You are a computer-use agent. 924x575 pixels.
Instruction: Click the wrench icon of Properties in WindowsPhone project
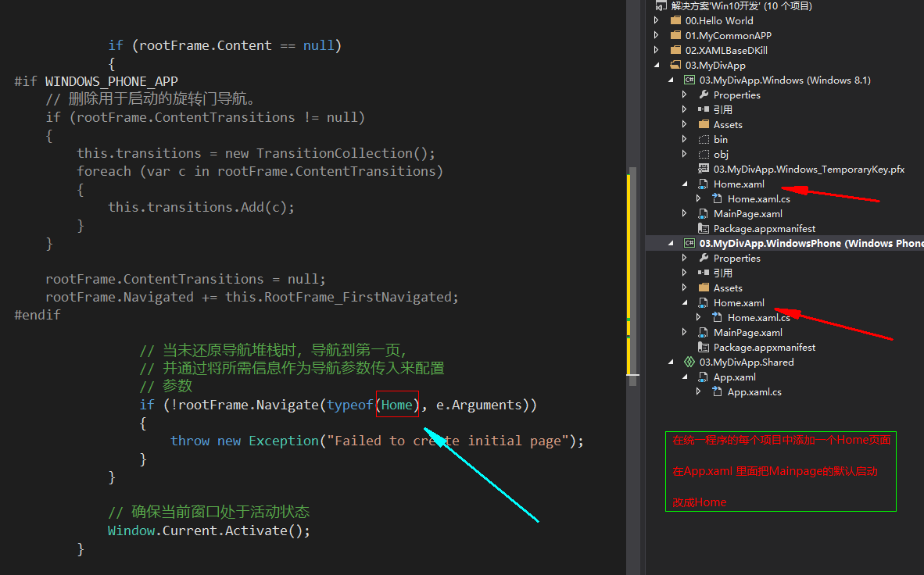tap(704, 258)
